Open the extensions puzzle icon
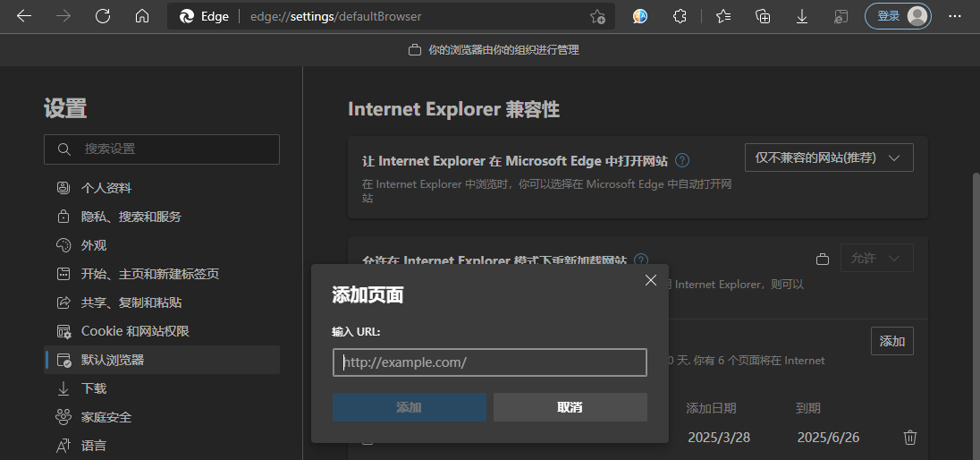Image resolution: width=980 pixels, height=460 pixels. tap(680, 16)
